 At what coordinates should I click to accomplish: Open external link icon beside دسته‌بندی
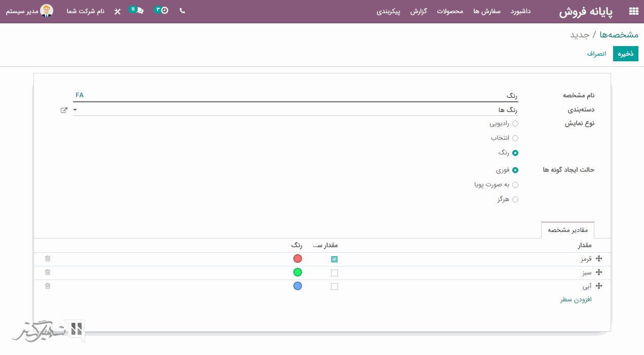click(x=64, y=110)
